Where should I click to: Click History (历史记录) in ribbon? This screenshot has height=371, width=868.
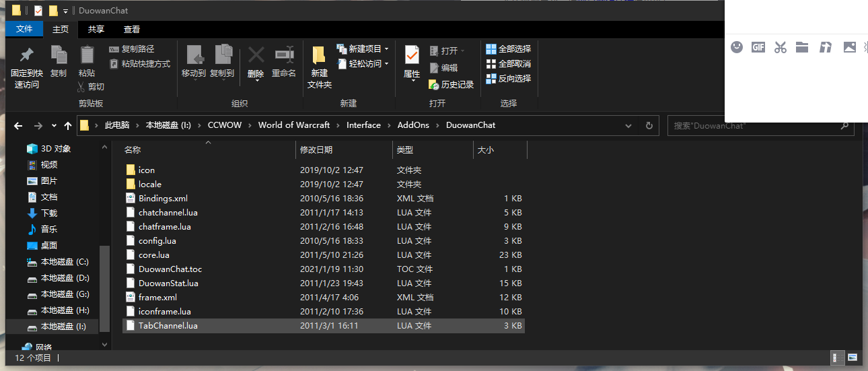pyautogui.click(x=451, y=85)
